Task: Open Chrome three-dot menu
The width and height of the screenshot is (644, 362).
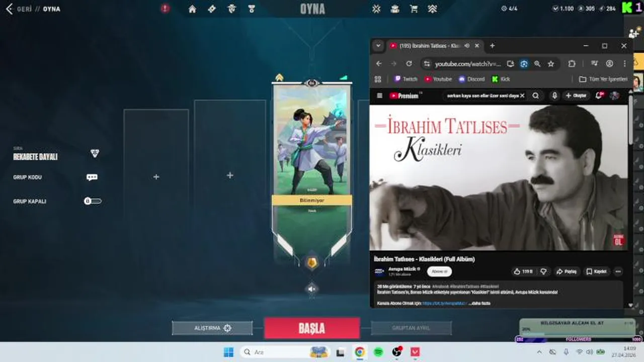Action: [x=624, y=64]
